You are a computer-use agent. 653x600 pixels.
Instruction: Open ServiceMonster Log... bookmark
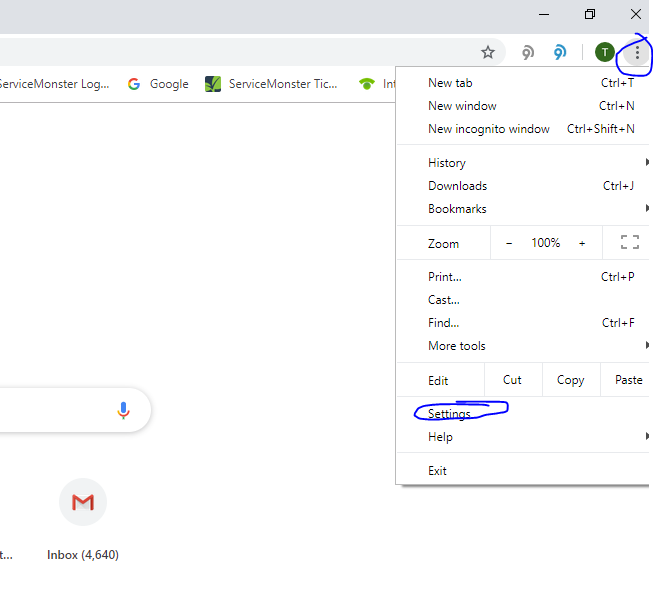click(x=55, y=84)
